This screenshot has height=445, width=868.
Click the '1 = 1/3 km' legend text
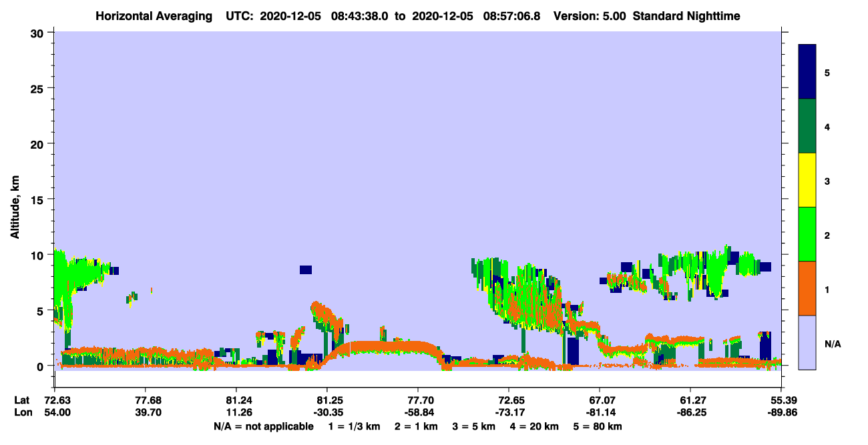pyautogui.click(x=353, y=426)
